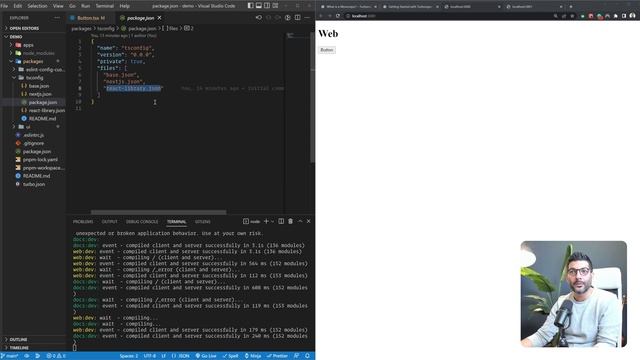640x360 pixels.
Task: Click files breadcrumb segment
Action: tap(171, 29)
